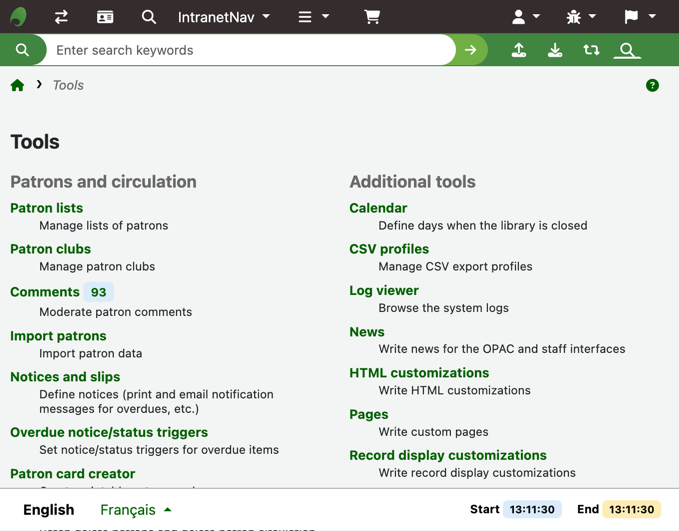The image size is (679, 531).
Task: Go to the Log viewer tool
Action: coord(384,290)
